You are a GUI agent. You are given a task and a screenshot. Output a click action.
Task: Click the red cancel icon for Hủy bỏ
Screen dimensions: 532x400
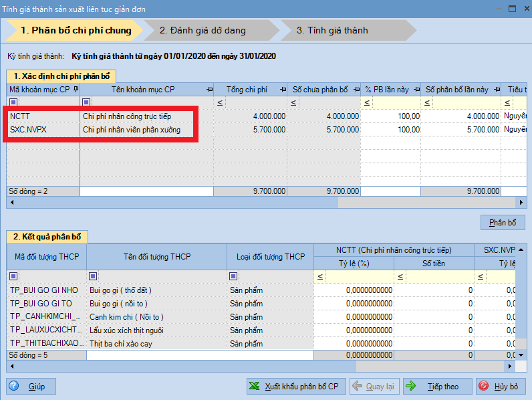484,386
